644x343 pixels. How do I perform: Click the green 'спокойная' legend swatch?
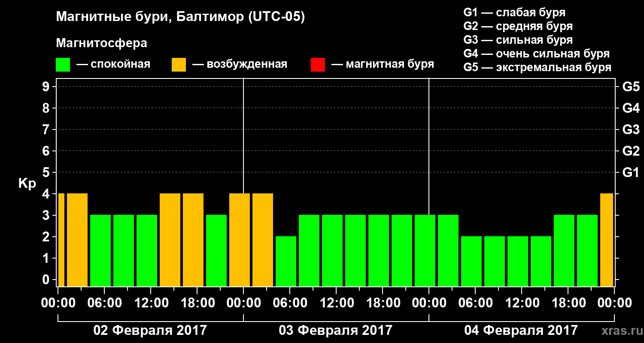(x=63, y=65)
